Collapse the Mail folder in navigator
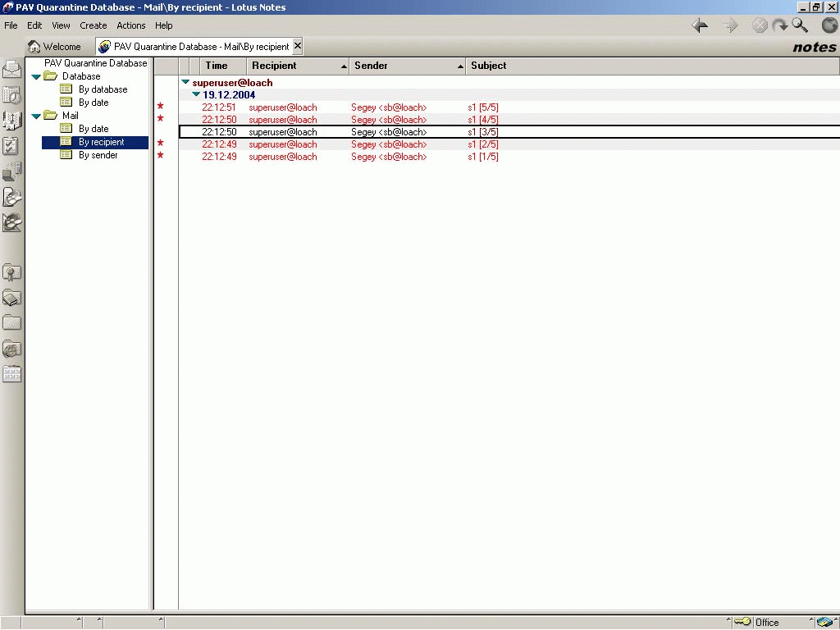 (x=36, y=116)
